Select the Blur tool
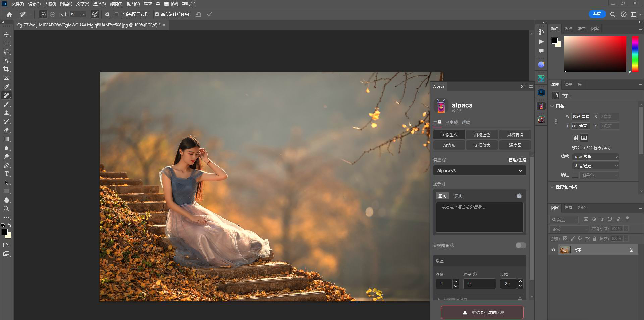 click(x=6, y=148)
